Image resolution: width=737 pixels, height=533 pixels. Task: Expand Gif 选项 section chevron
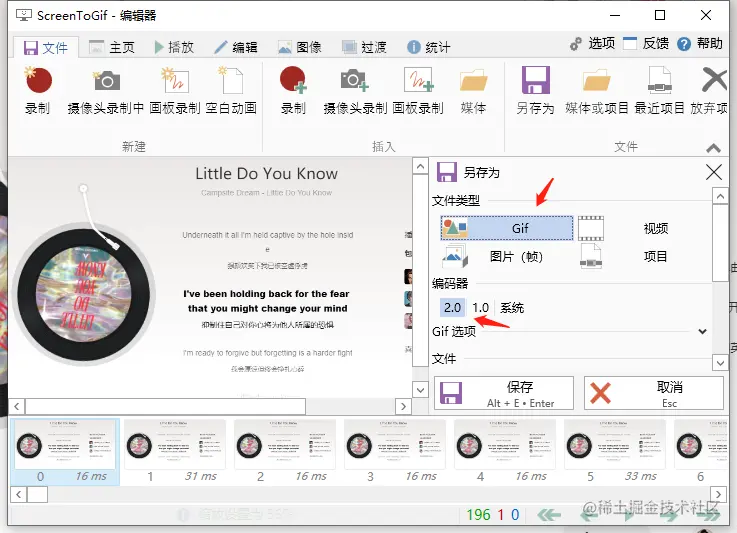pyautogui.click(x=702, y=331)
